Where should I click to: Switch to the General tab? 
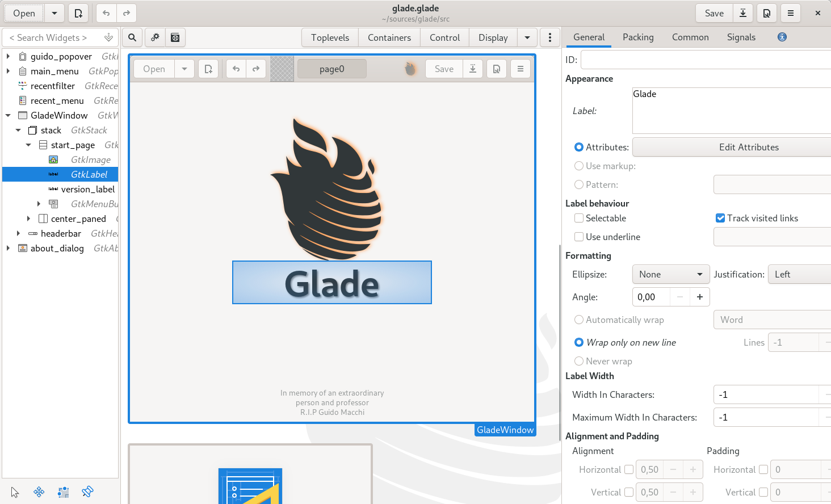click(x=589, y=37)
